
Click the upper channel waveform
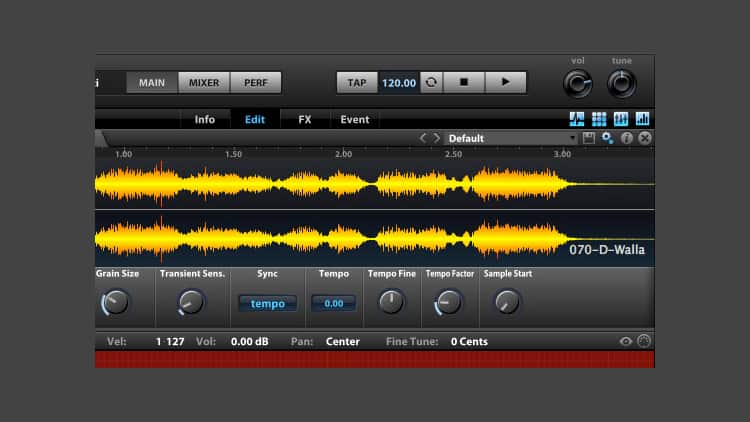pyautogui.click(x=375, y=184)
